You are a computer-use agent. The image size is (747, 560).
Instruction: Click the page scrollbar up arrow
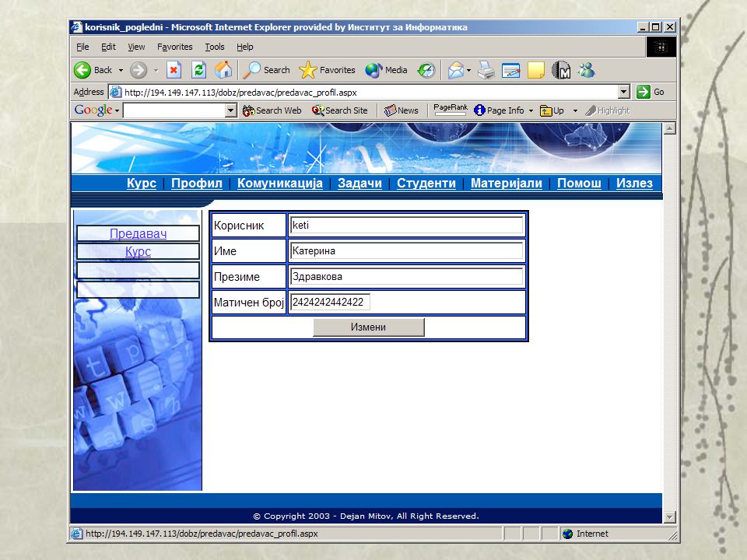click(670, 128)
